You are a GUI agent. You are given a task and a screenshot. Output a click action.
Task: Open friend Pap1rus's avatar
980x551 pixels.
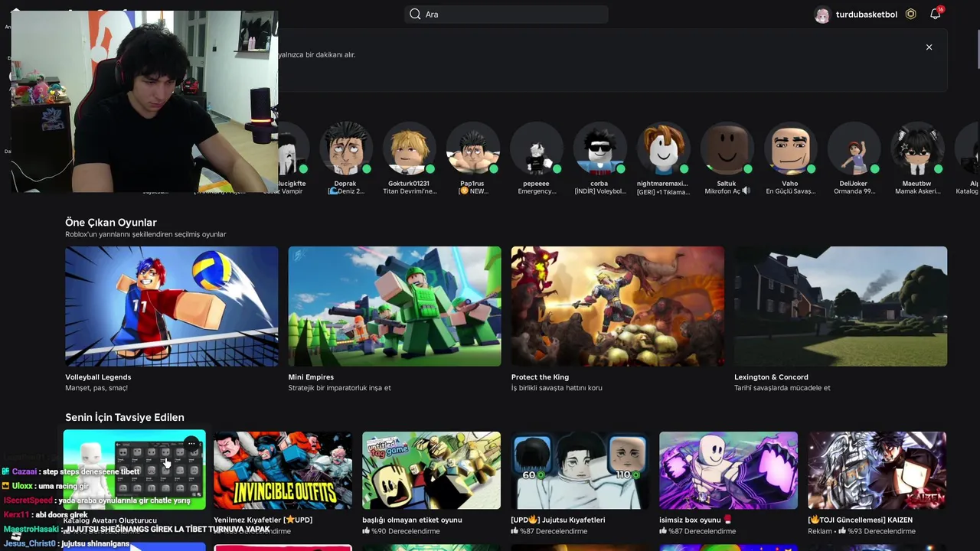[472, 148]
